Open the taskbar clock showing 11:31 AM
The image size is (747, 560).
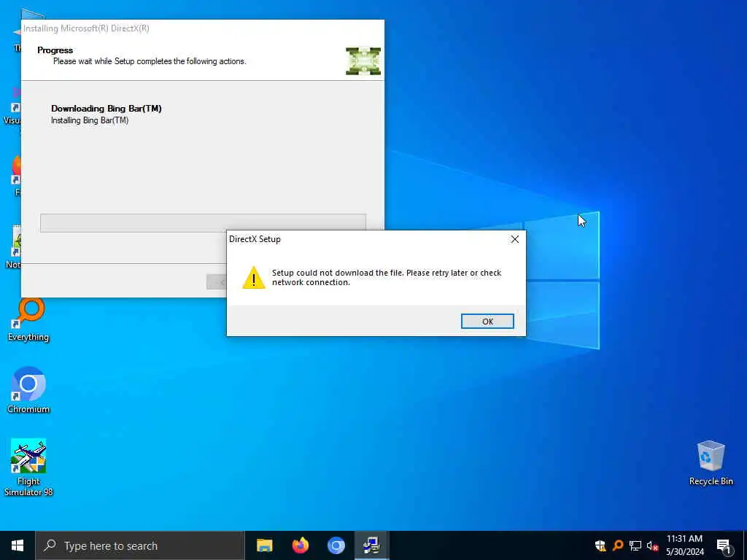click(x=684, y=545)
